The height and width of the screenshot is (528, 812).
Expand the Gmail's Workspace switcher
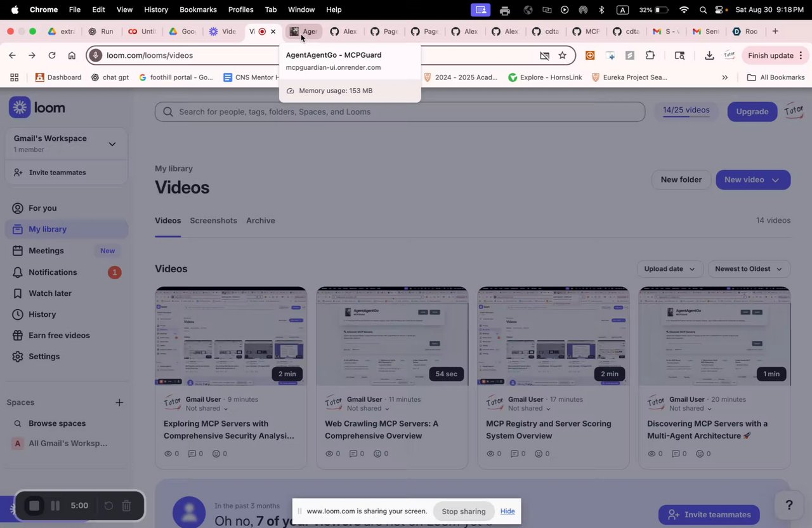click(67, 144)
